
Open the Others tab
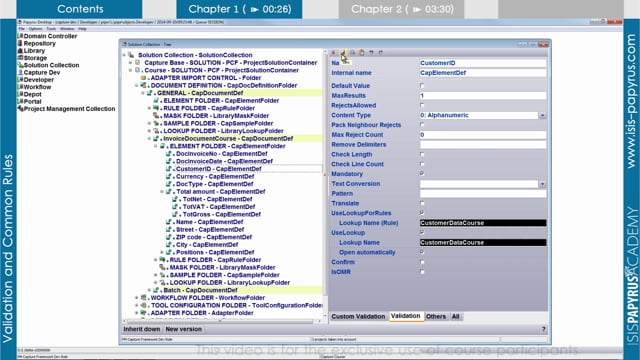click(436, 316)
